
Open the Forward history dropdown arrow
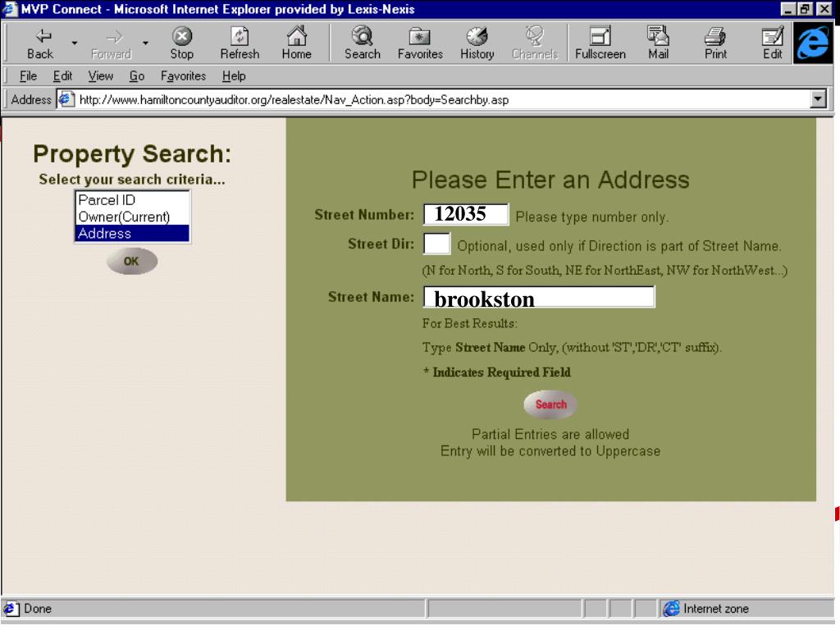tap(145, 43)
